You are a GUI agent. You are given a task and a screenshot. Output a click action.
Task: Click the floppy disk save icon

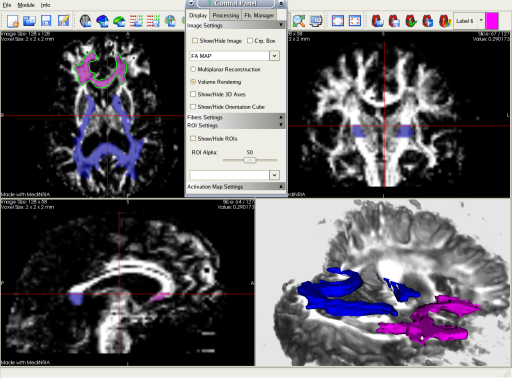tap(46, 21)
